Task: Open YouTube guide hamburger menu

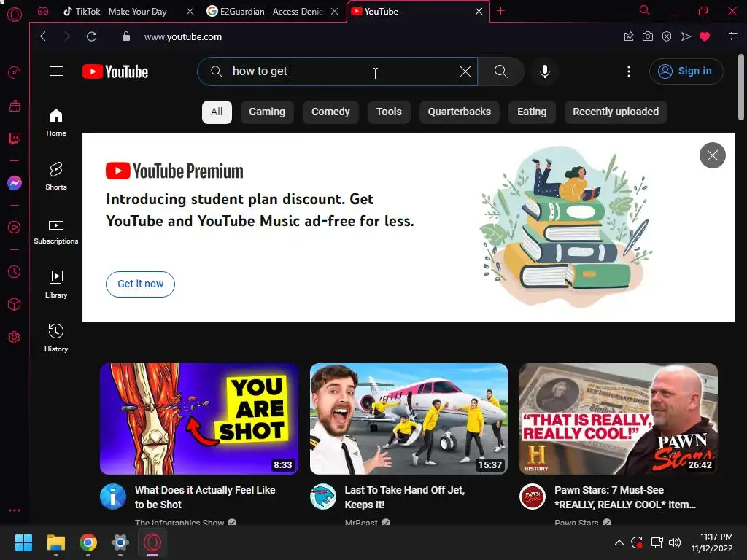Action: (x=56, y=71)
